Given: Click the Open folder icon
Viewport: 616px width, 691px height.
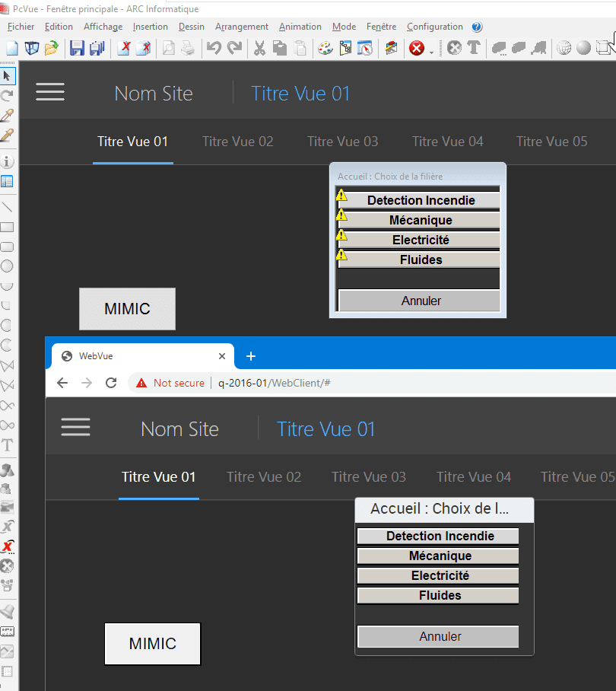Looking at the screenshot, I should pos(51,48).
